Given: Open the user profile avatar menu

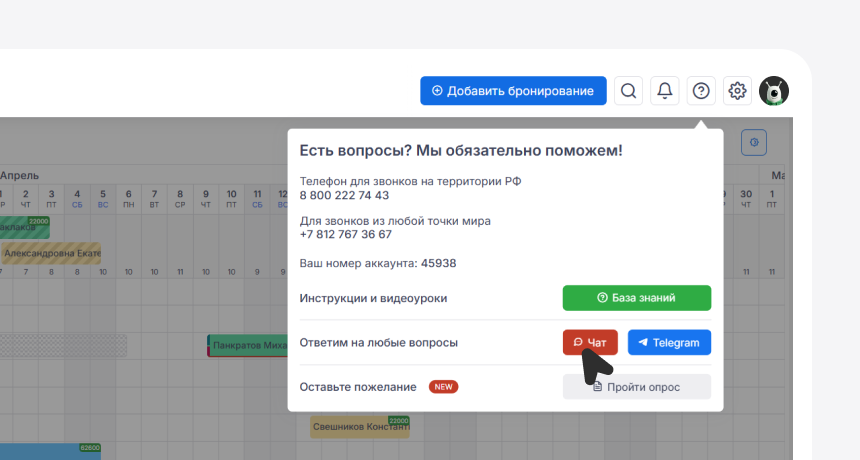Looking at the screenshot, I should (774, 91).
